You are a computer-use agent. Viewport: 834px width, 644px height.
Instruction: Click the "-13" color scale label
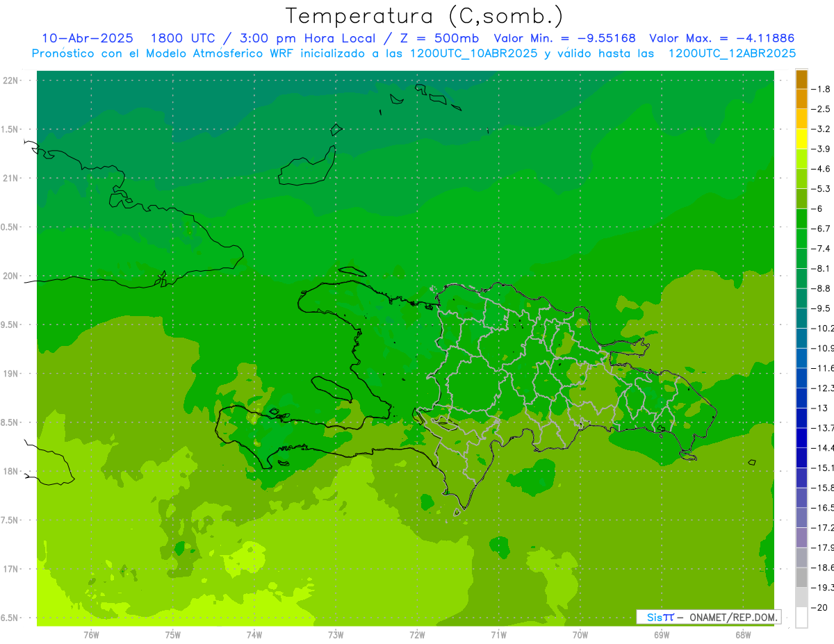point(820,408)
